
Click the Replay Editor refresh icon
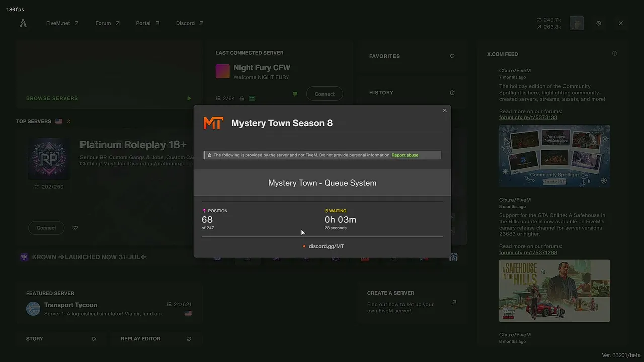[x=189, y=339]
